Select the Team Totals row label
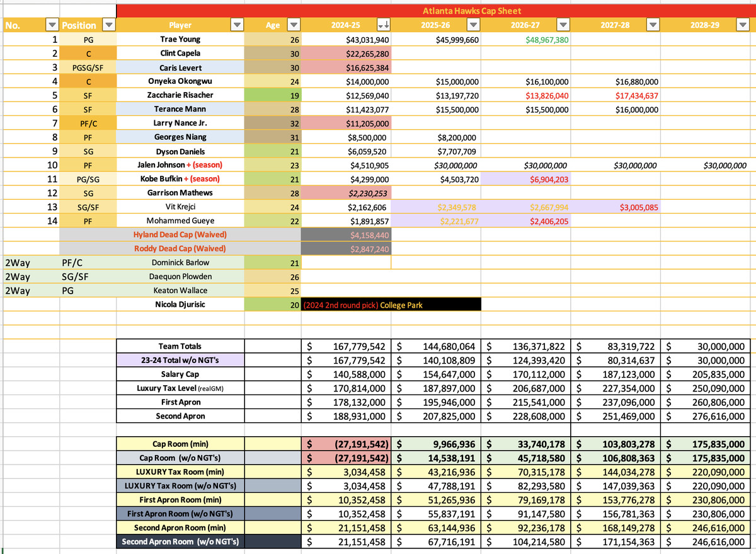Screen dimensions: 756x554 pos(180,347)
